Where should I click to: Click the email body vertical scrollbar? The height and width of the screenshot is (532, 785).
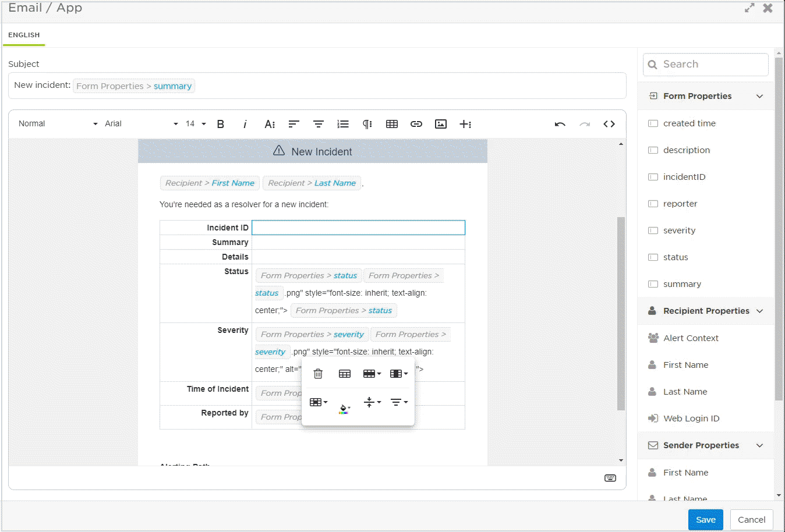(x=621, y=314)
